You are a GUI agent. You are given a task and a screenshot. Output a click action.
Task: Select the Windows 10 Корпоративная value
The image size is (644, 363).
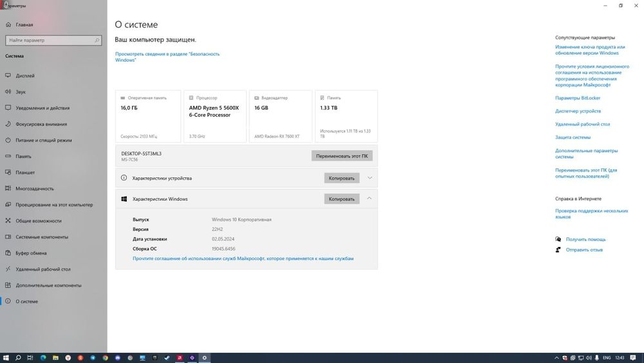[241, 219]
